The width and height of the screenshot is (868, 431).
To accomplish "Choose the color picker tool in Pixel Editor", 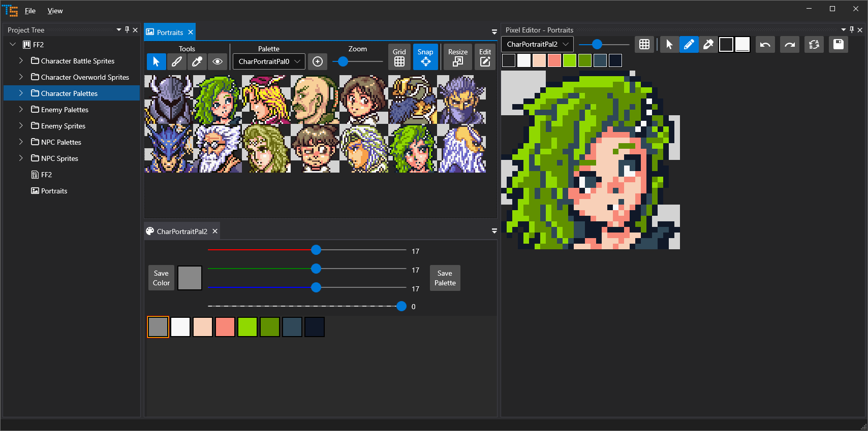I will [708, 44].
